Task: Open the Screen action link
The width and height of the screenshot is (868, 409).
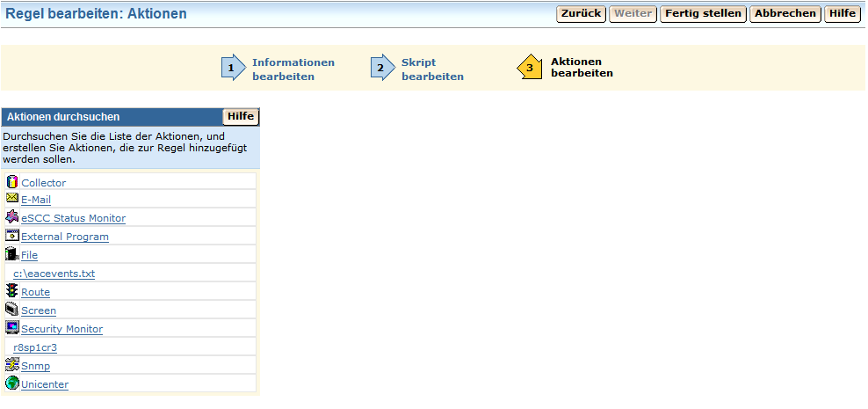Action: tap(38, 310)
